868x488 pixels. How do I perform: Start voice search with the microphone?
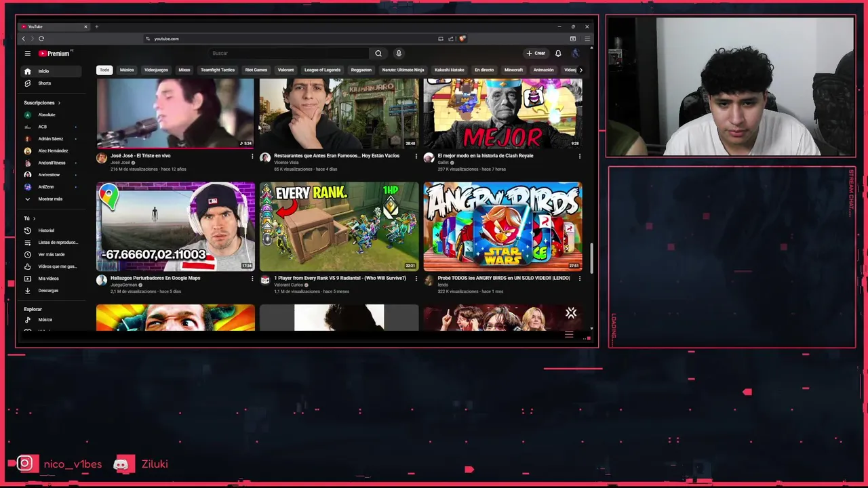click(x=399, y=53)
